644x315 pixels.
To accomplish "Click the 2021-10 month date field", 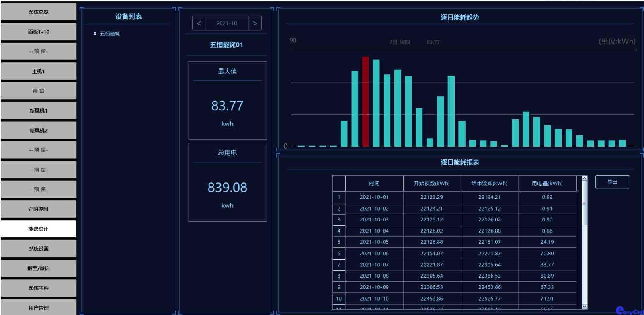I will (227, 23).
